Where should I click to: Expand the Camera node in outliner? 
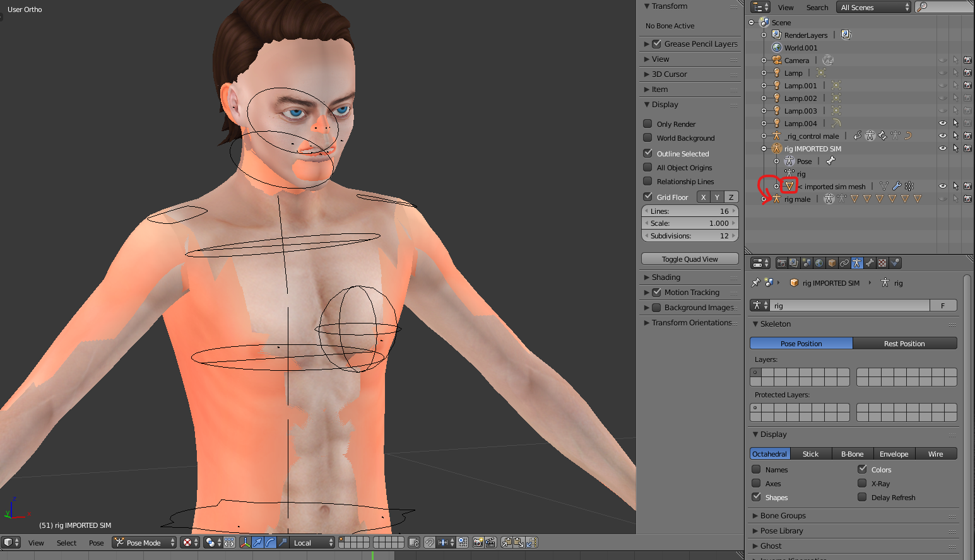pos(764,61)
